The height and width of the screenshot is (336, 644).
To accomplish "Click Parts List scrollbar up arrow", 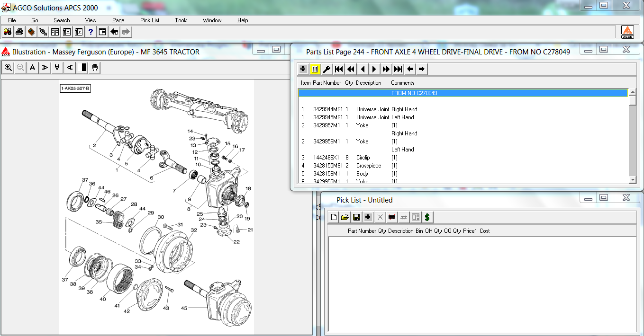I will 632,92.
